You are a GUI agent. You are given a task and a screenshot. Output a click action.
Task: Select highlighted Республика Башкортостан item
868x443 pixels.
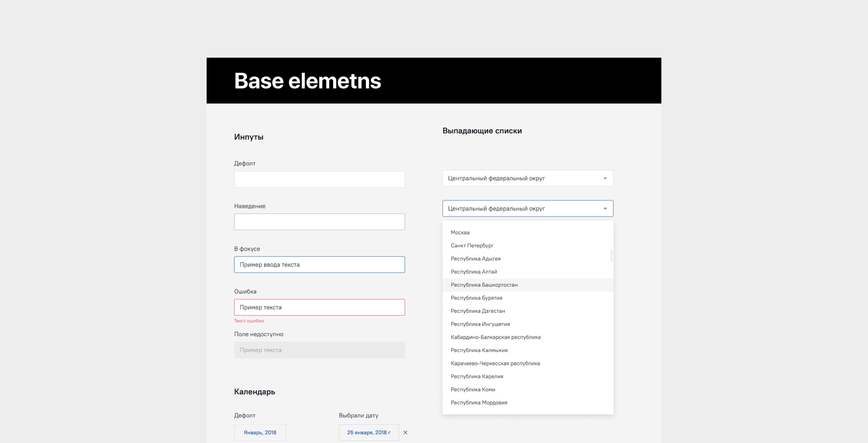pos(484,285)
